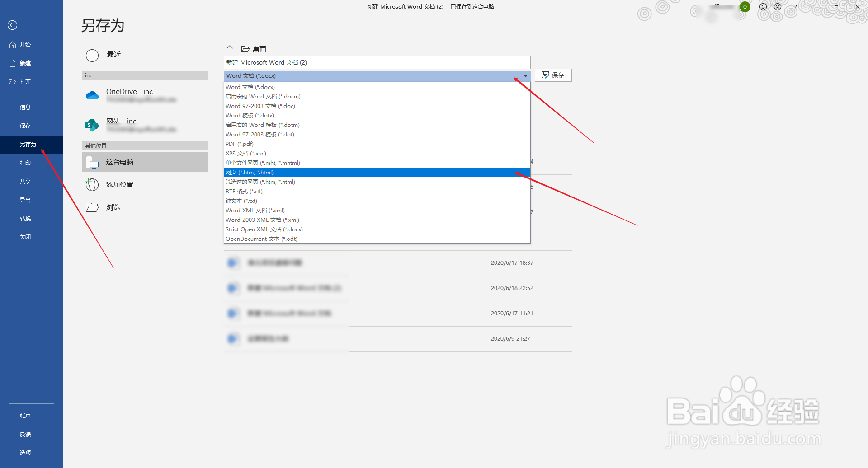Select RTF 格式 (*.rtf)
868x468 pixels.
coord(377,192)
